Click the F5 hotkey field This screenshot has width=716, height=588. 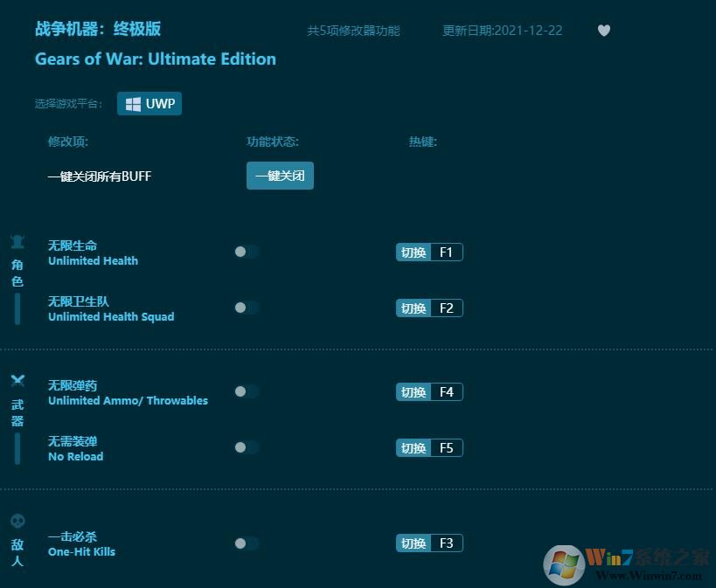pyautogui.click(x=447, y=448)
